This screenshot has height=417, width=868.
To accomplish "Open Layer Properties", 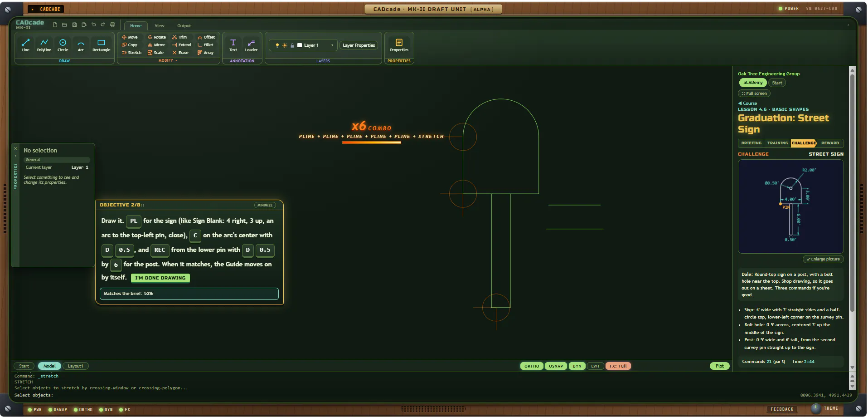I will tap(359, 45).
